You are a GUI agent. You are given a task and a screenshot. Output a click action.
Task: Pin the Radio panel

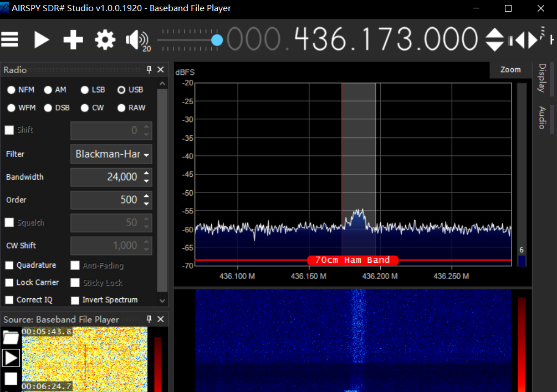[149, 70]
